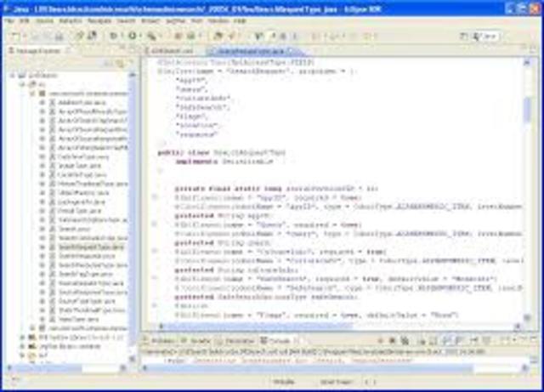Collapse the expanded package node
544x392 pixels.
[32, 94]
